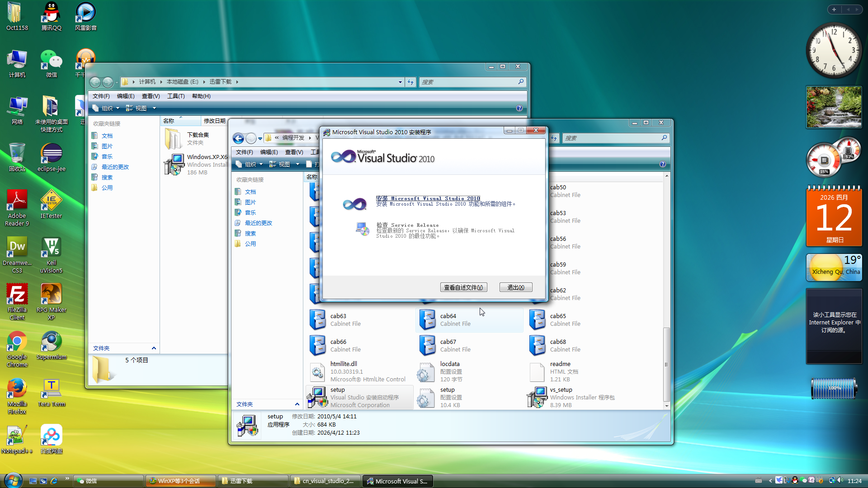Open address bar history dropdown arrow
868x488 pixels.
tap(400, 82)
